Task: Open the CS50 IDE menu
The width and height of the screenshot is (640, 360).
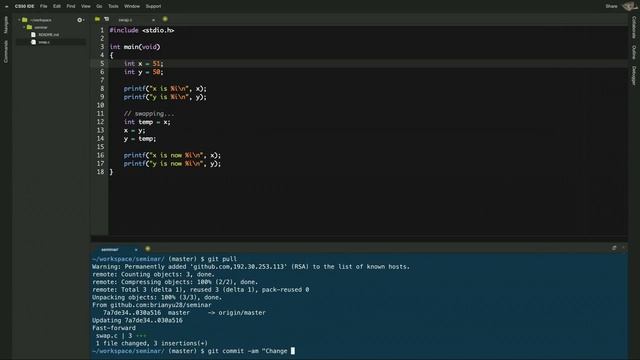Action: [24, 6]
